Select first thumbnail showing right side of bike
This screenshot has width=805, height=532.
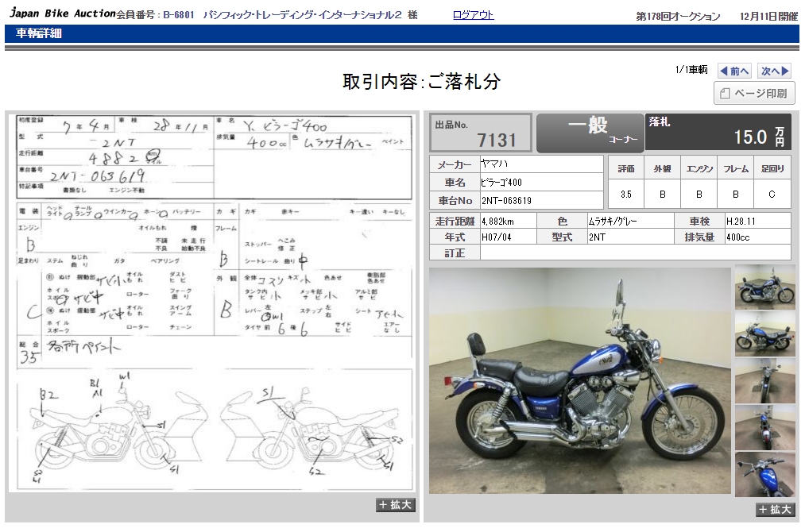point(764,287)
